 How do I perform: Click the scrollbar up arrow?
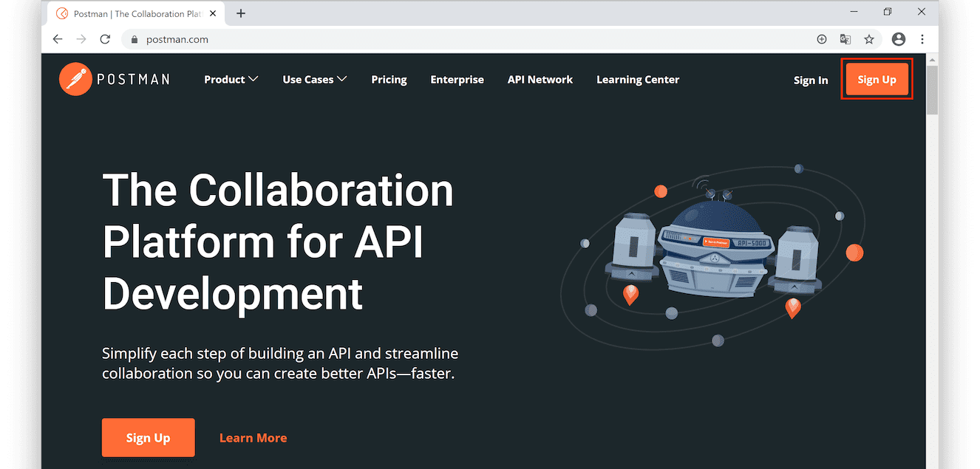coord(932,58)
